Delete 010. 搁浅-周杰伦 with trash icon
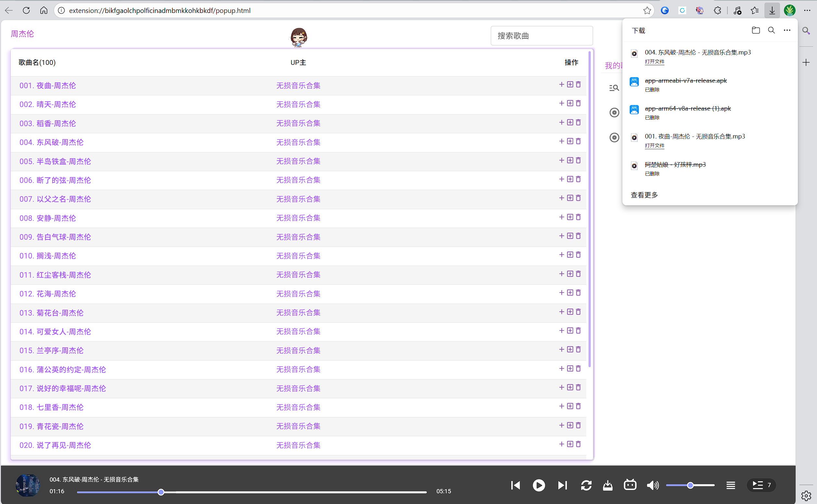 (x=578, y=255)
